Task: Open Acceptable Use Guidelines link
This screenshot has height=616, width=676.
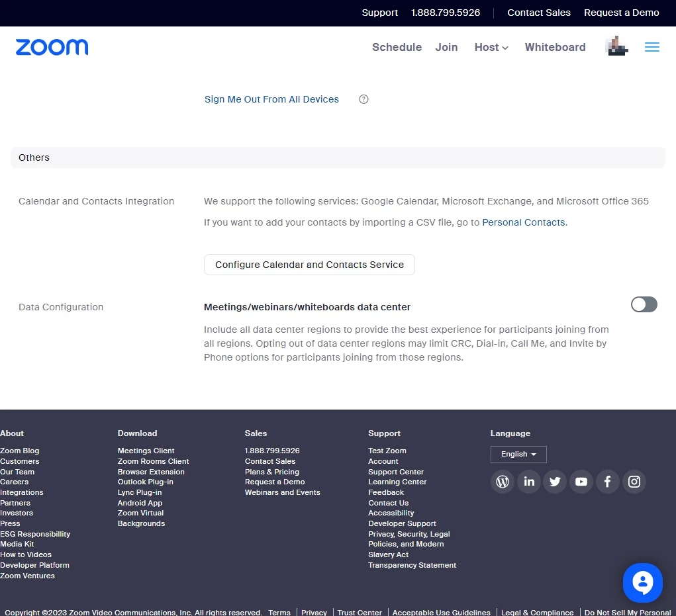Action: [441, 612]
